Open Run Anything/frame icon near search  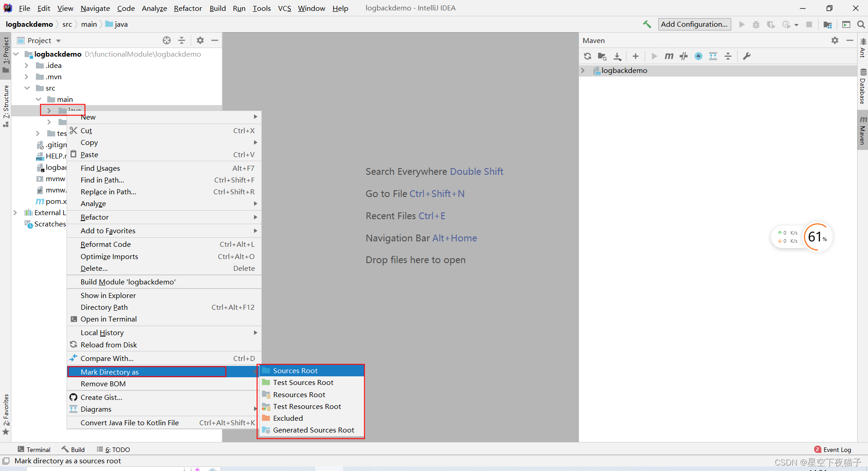coord(846,24)
